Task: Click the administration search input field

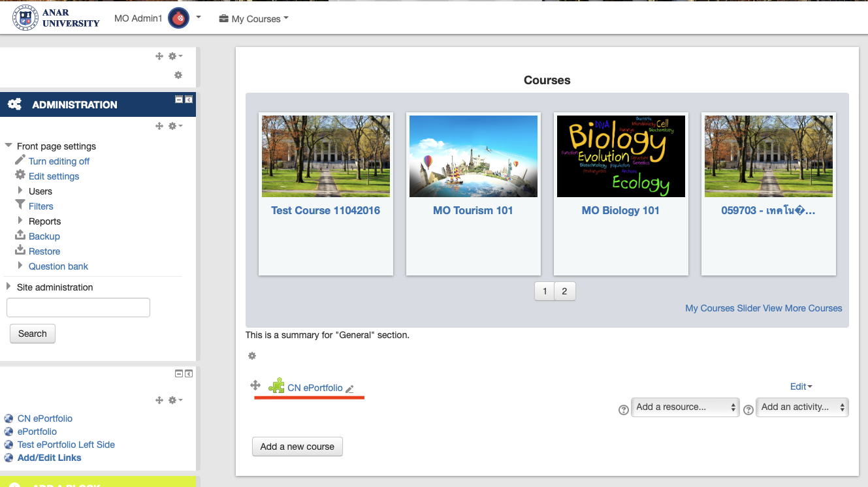Action: tap(78, 307)
